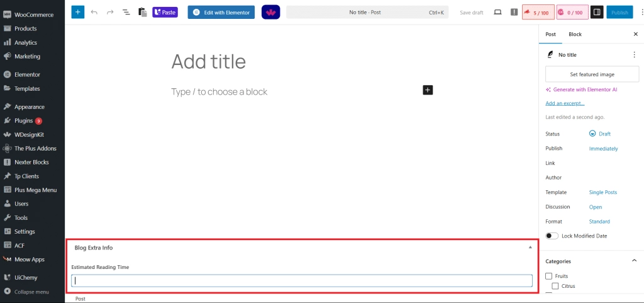644x303 pixels.
Task: Open the document overview list icon
Action: click(x=126, y=12)
